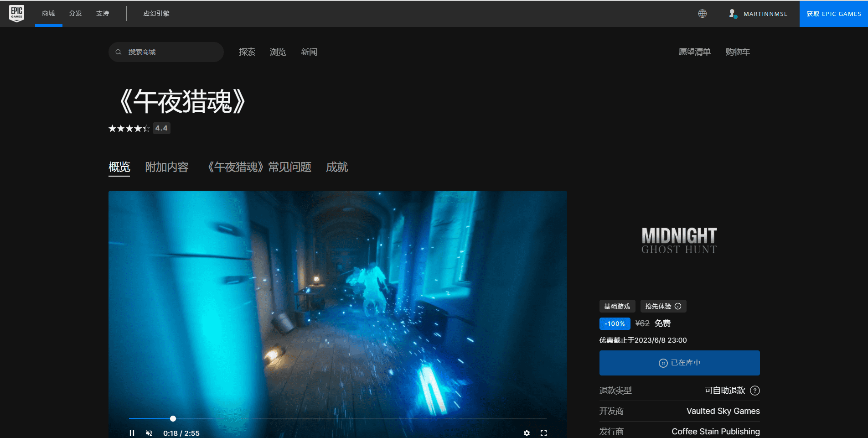Open the 虚幻引擎 link
The height and width of the screenshot is (438, 868).
(156, 13)
